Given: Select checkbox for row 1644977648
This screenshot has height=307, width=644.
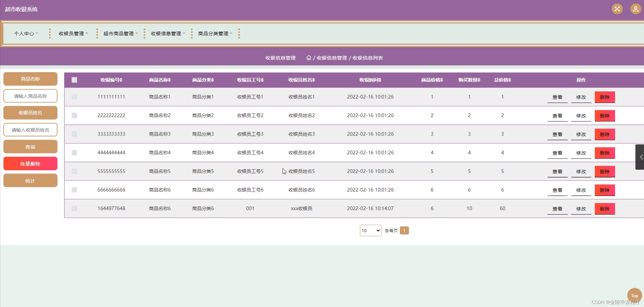Looking at the screenshot, I should tap(74, 208).
